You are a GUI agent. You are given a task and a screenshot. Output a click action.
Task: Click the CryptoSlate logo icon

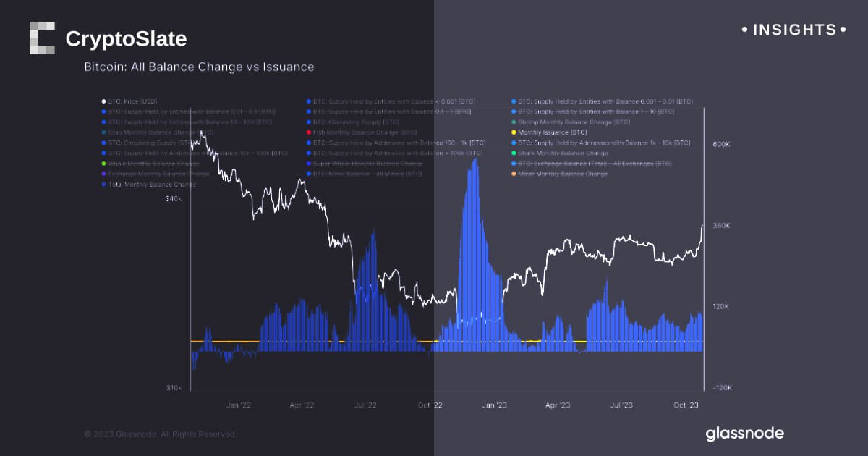42,38
